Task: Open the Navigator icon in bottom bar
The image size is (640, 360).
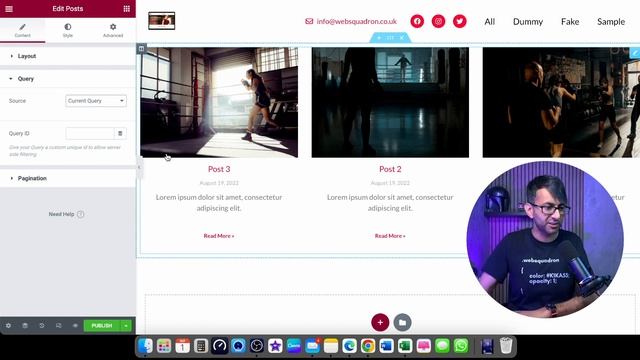Action: [x=25, y=326]
